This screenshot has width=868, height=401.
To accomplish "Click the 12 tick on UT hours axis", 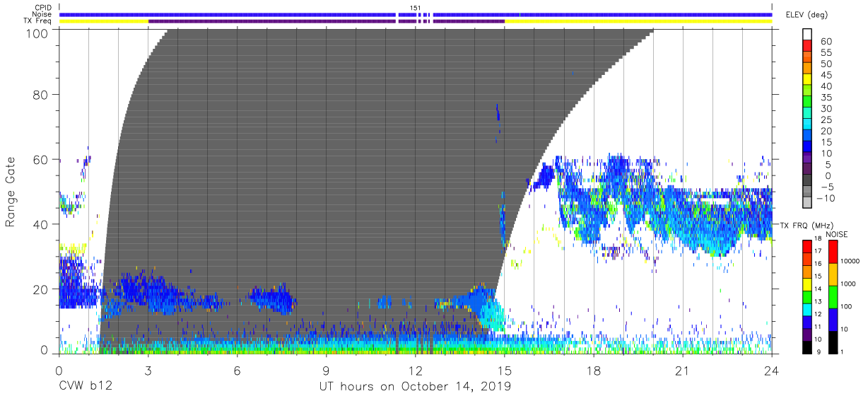I will pyautogui.click(x=415, y=371).
